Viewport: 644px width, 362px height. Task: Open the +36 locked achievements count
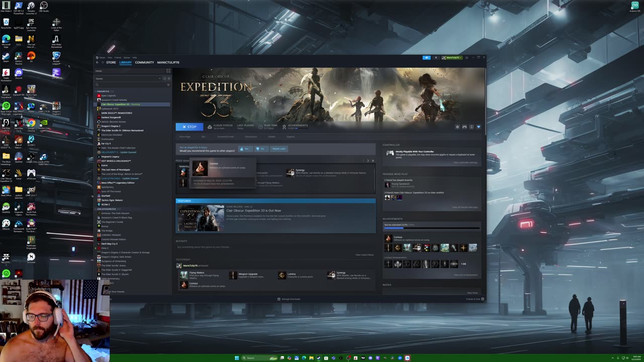(463, 264)
